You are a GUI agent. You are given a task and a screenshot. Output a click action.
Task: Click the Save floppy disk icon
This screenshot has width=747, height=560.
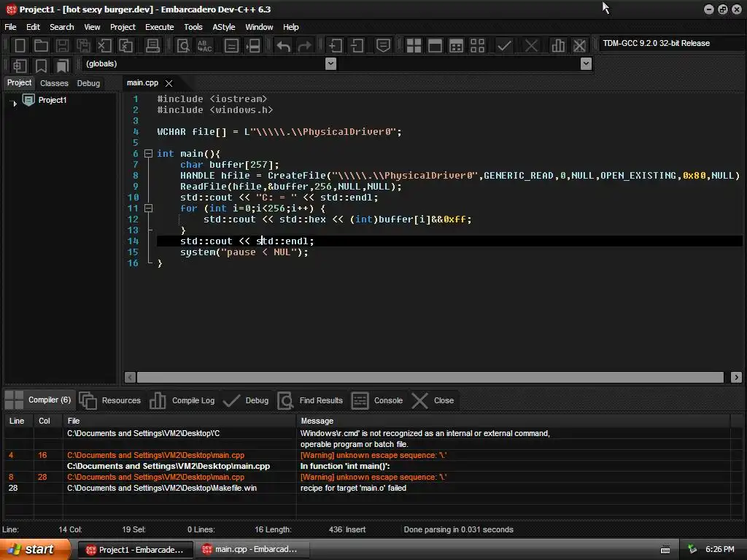[x=62, y=46]
